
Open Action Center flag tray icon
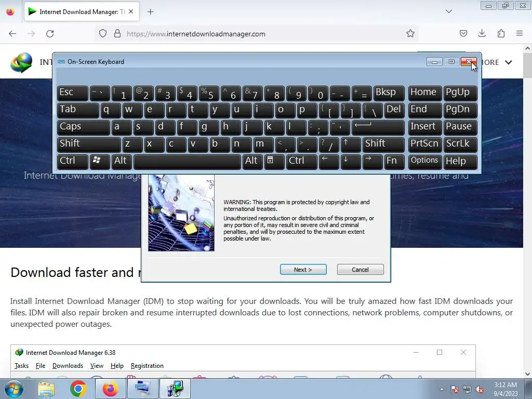[454, 389]
